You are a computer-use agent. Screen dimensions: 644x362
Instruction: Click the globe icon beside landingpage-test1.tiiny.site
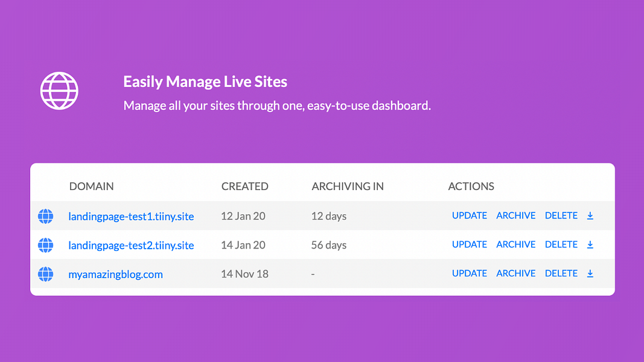click(x=45, y=216)
